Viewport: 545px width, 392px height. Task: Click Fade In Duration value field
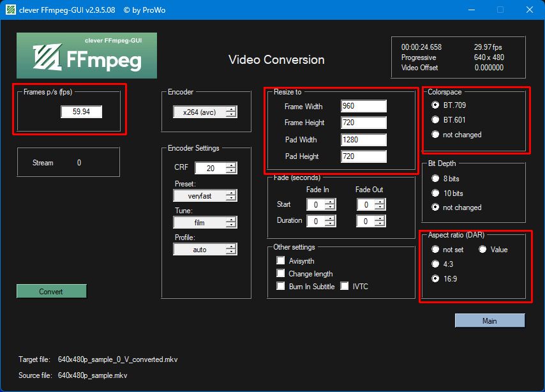click(316, 221)
